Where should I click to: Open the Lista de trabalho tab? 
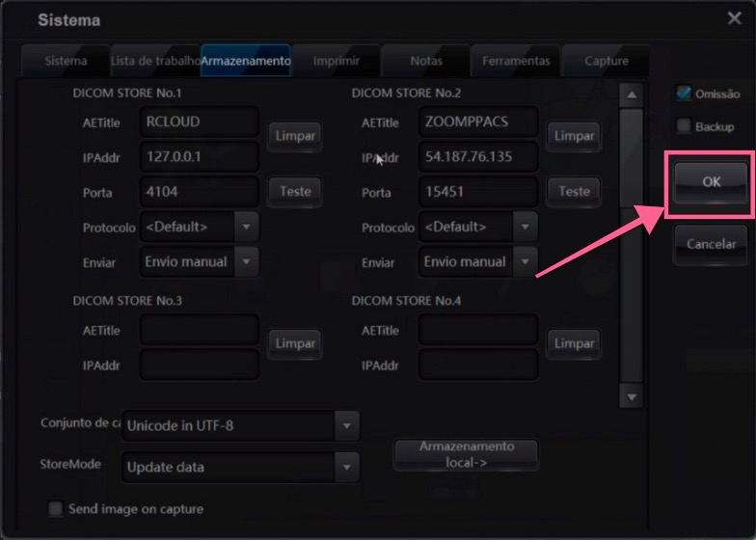155,61
